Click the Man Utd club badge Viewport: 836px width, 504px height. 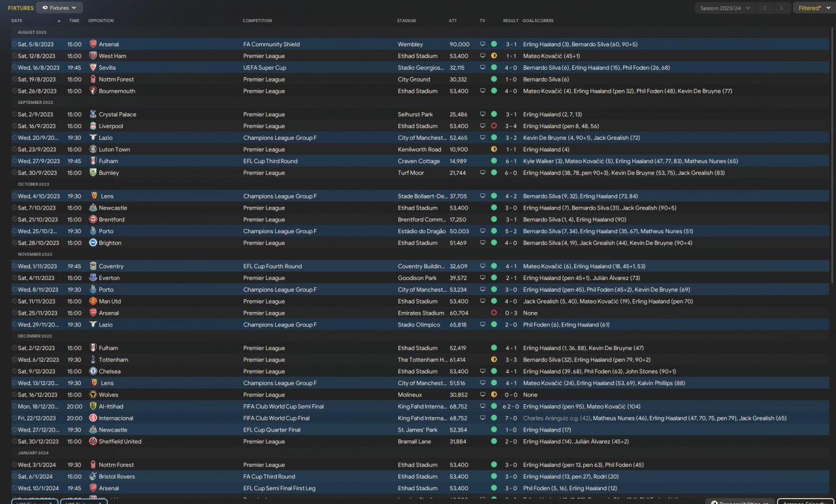(x=93, y=302)
